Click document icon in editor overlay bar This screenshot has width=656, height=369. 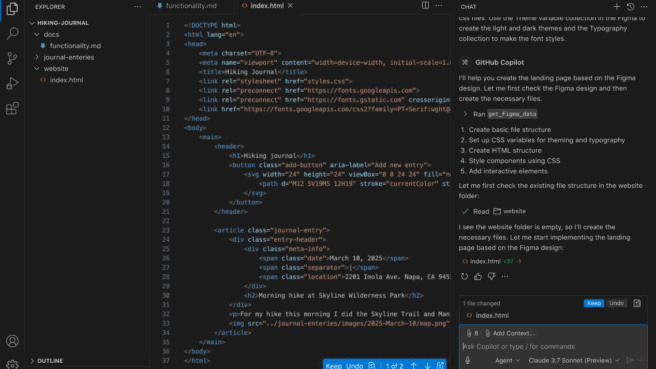pyautogui.click(x=372, y=366)
